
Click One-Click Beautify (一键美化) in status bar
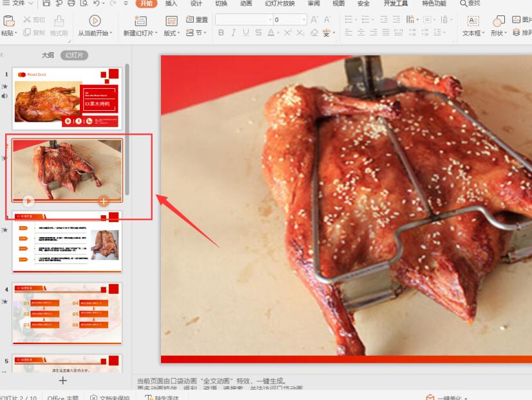point(447,397)
